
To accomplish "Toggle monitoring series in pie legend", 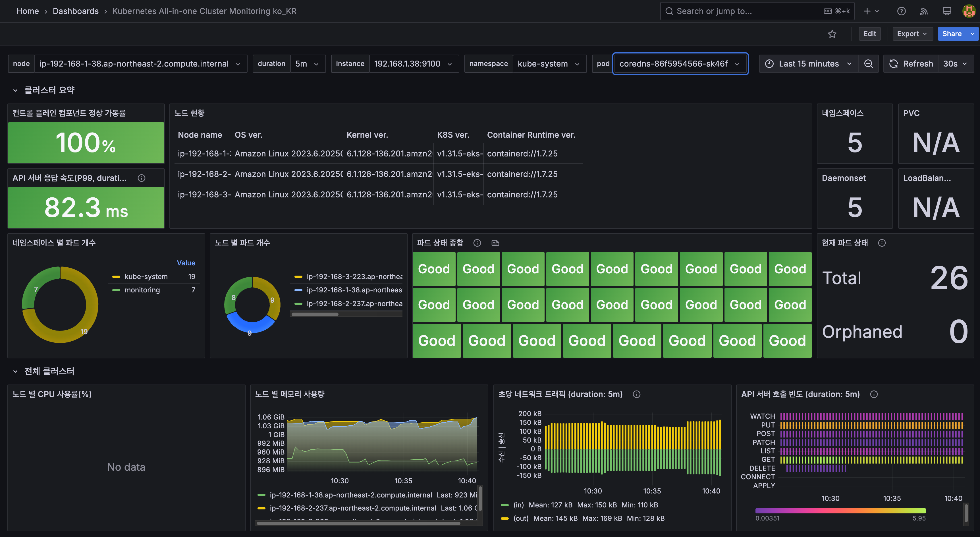I will click(x=142, y=290).
